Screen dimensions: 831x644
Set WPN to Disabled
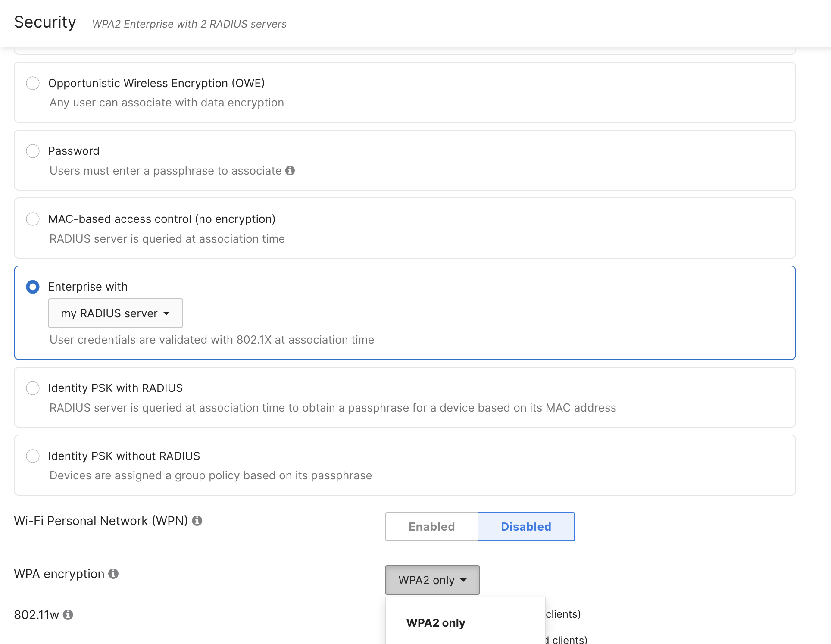point(526,527)
